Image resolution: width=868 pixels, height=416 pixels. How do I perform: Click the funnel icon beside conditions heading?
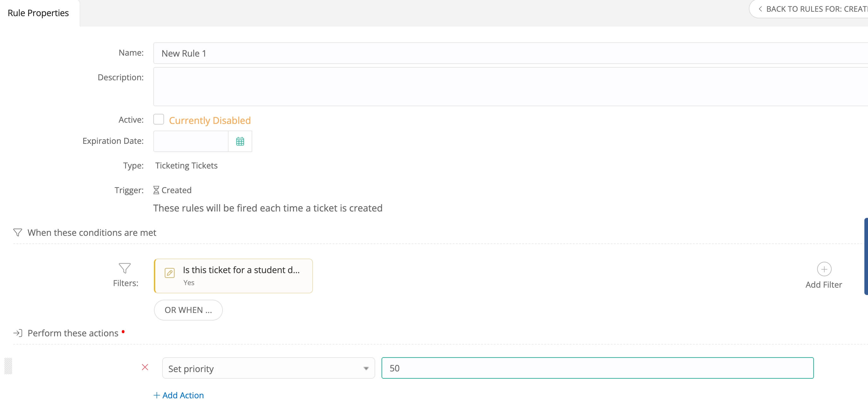tap(17, 232)
